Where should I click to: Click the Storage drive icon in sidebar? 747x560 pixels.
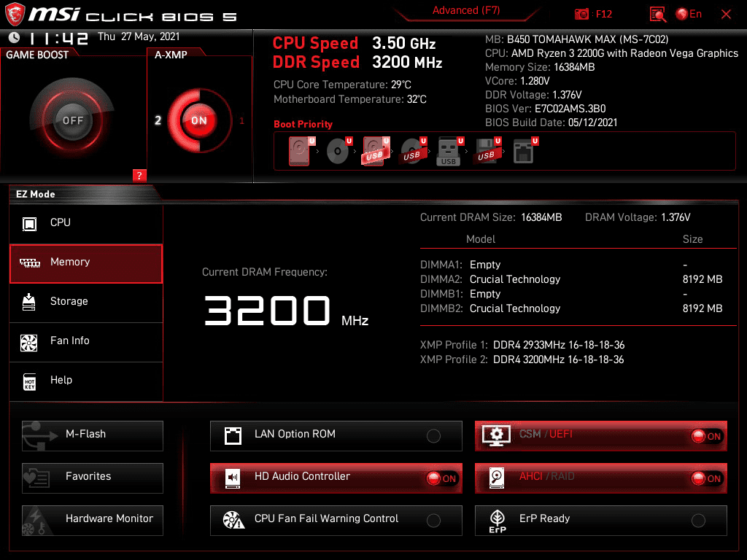point(28,302)
